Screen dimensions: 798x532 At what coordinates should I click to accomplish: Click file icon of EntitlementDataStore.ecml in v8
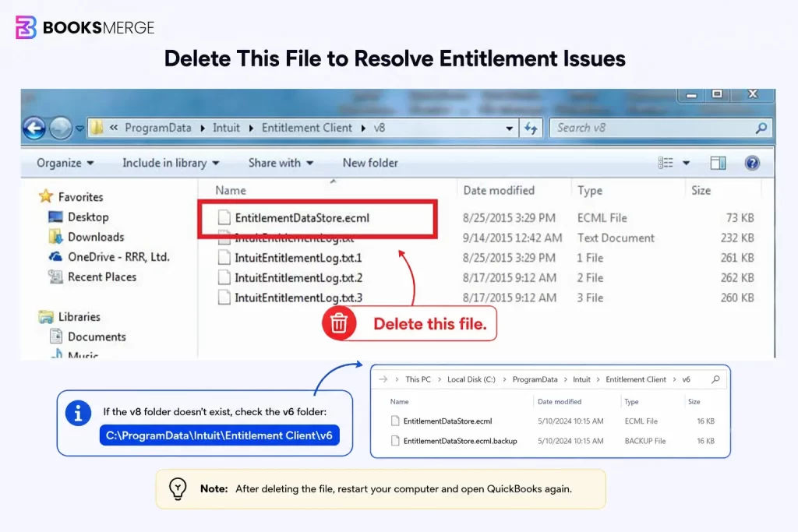coord(224,217)
